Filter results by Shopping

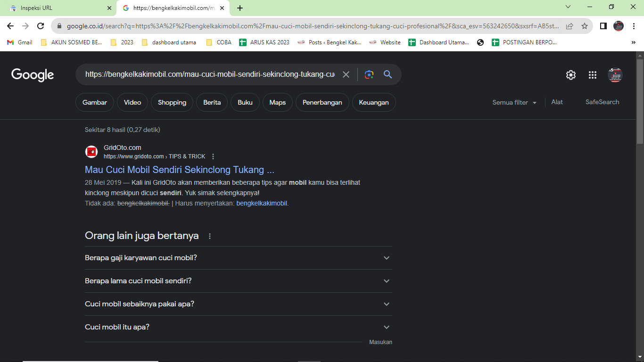172,102
